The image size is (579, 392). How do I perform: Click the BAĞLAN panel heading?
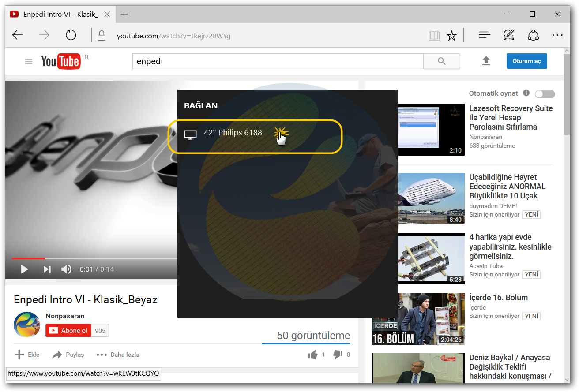coord(201,105)
